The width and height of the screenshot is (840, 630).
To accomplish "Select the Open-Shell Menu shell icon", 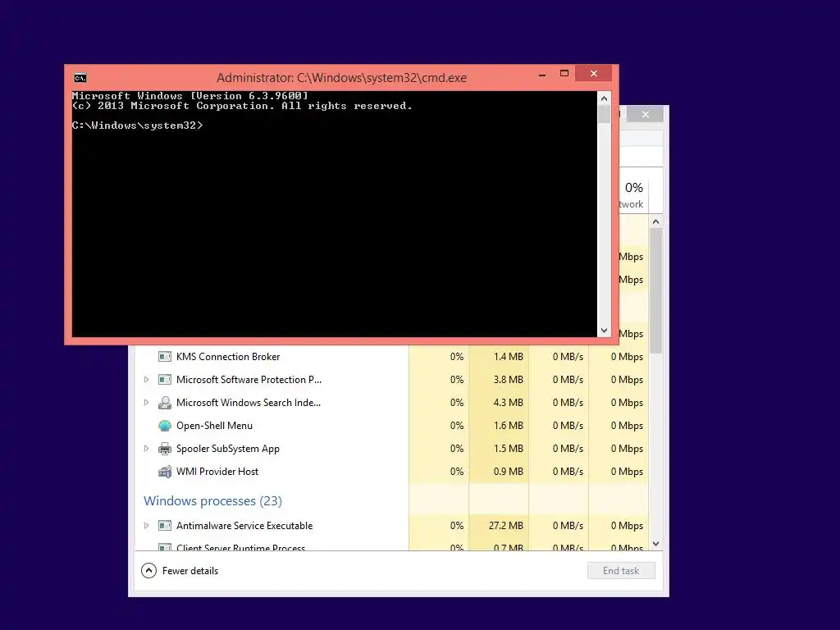I will [164, 426].
